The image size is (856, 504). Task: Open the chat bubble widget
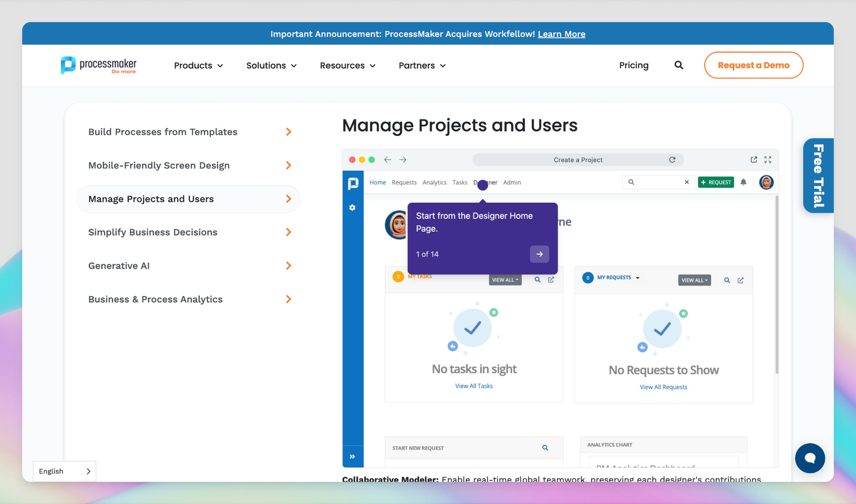pos(809,458)
